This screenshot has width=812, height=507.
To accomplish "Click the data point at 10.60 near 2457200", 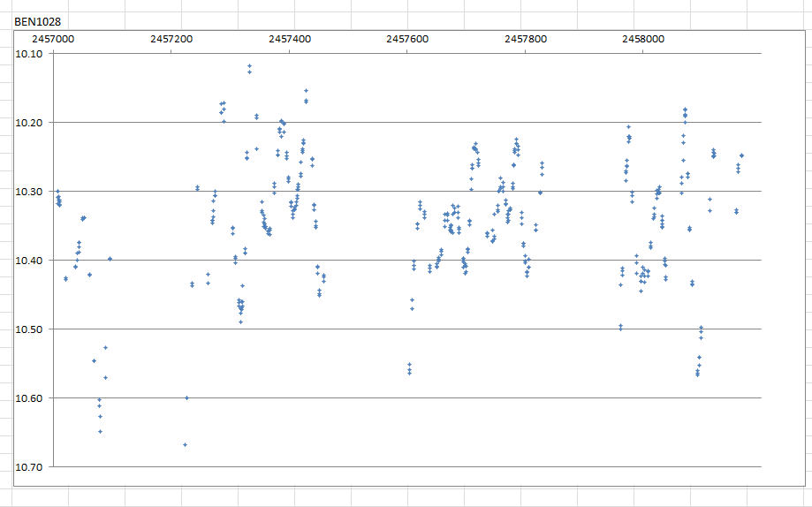I will coord(186,397).
